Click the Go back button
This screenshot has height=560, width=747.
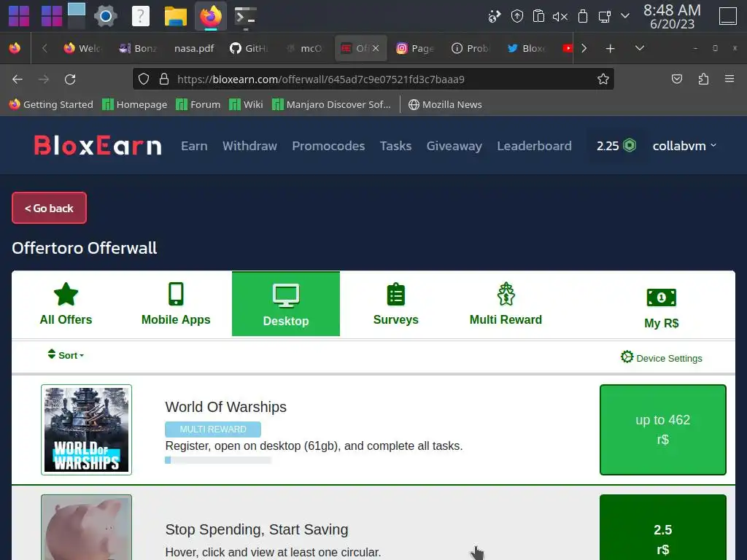(x=49, y=208)
